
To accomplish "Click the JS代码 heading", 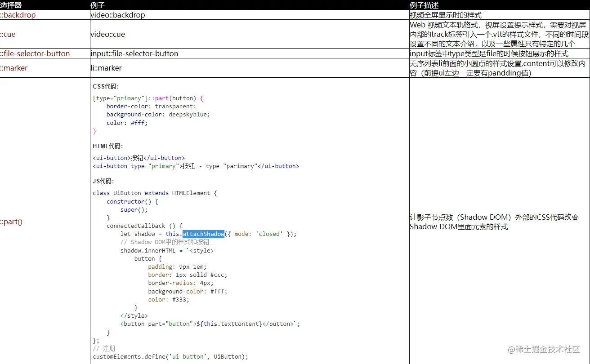I will pos(103,181).
